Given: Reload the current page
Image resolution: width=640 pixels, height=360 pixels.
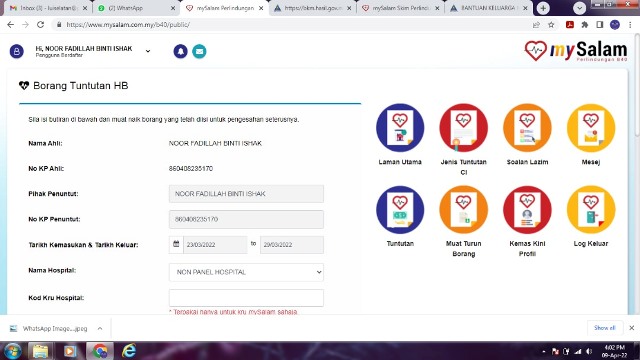Looking at the screenshot, I should click(40, 25).
